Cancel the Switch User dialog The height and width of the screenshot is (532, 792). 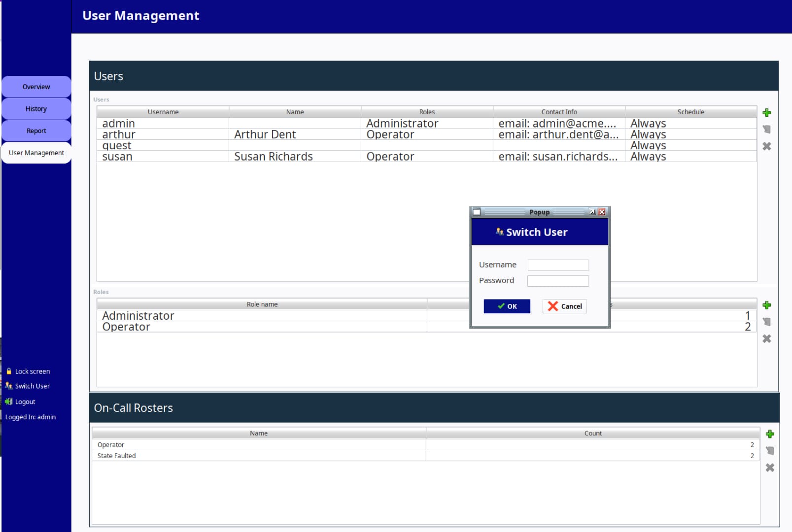click(564, 306)
